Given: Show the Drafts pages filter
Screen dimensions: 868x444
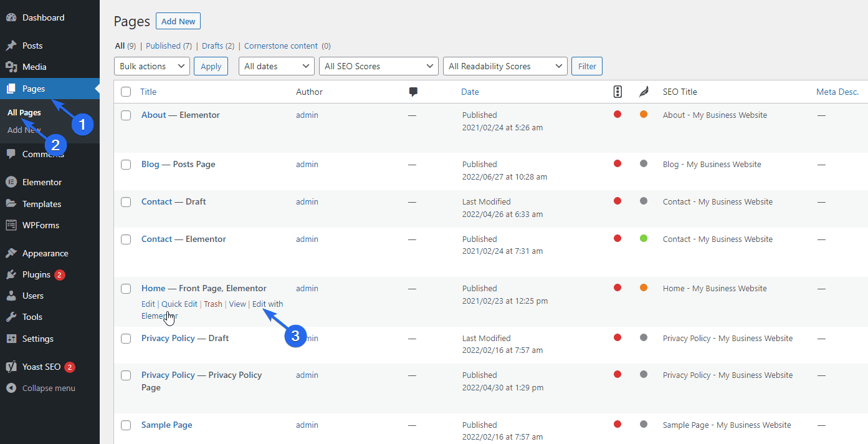Looking at the screenshot, I should click(218, 46).
